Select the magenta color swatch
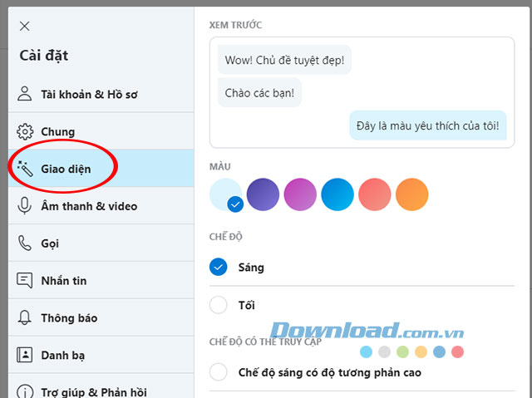Screen dimensions: 532x398 [300, 194]
